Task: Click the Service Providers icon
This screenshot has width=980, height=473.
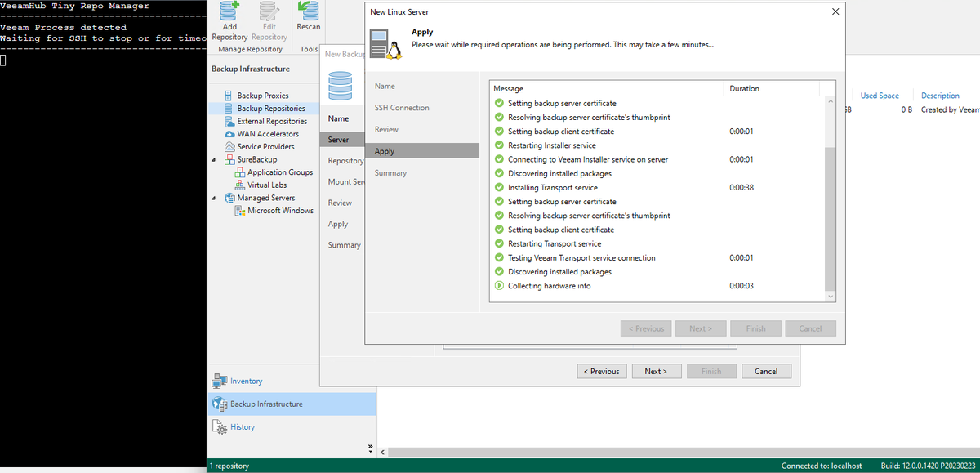Action: [x=258, y=146]
